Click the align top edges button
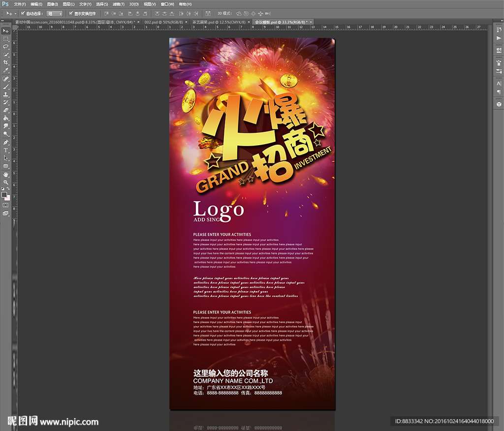 click(106, 13)
